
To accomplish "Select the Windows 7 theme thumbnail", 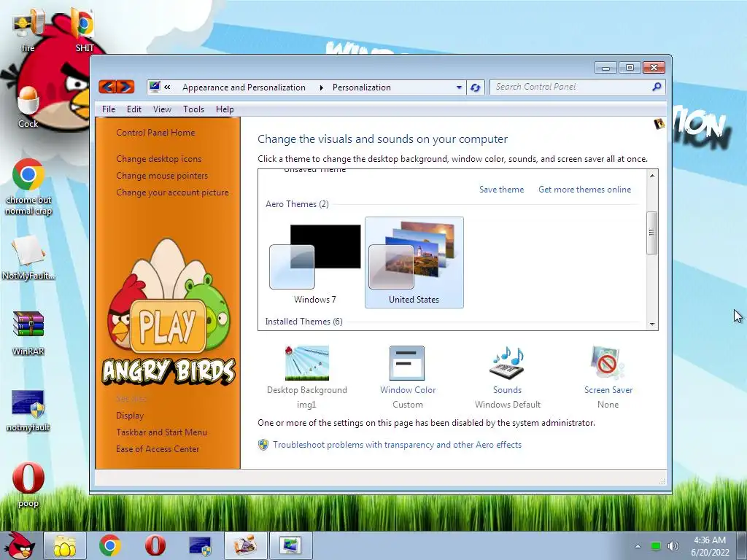I will pos(315,262).
